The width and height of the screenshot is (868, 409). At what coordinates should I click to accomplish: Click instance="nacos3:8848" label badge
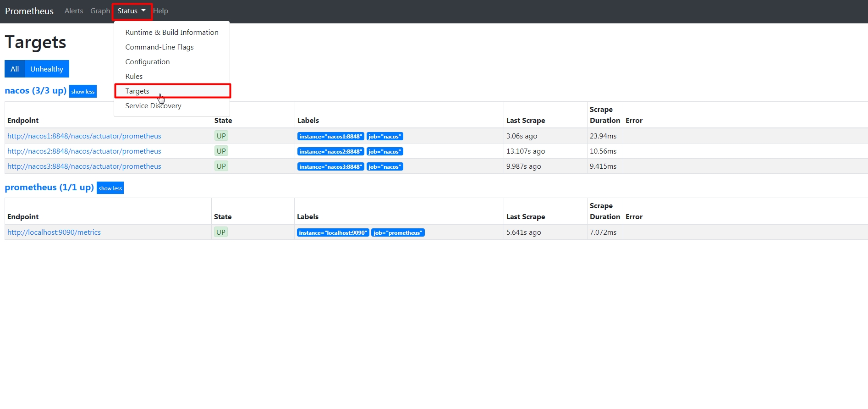[331, 166]
